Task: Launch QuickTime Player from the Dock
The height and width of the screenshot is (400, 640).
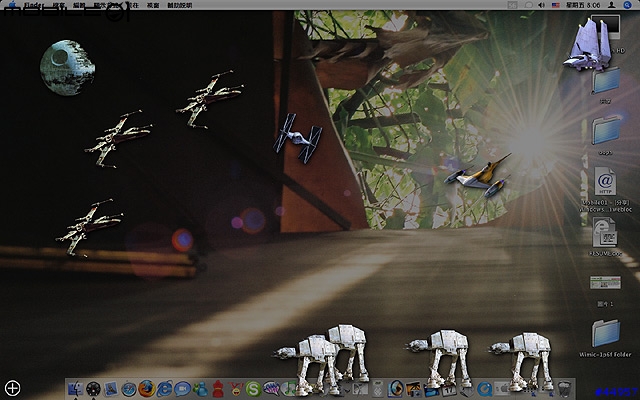Action: [x=485, y=389]
